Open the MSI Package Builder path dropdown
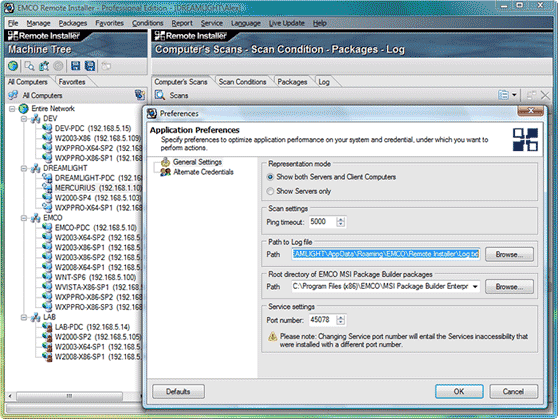 tap(475, 287)
